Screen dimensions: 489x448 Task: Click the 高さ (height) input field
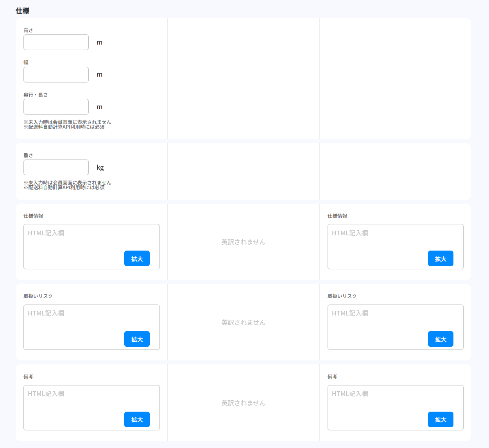click(x=56, y=42)
